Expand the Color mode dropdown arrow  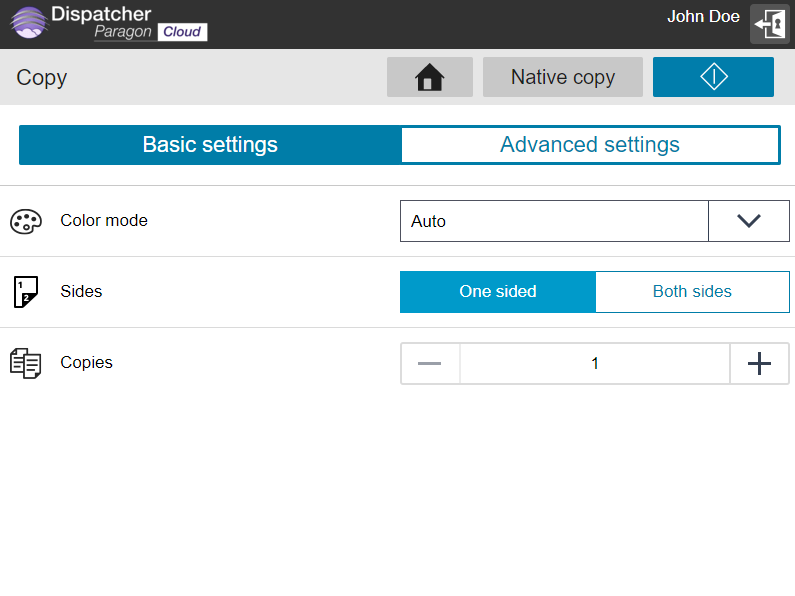pyautogui.click(x=748, y=221)
